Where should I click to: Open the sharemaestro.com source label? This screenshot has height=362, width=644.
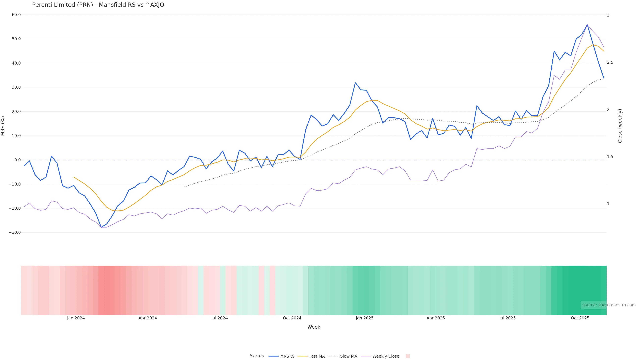tap(608, 305)
